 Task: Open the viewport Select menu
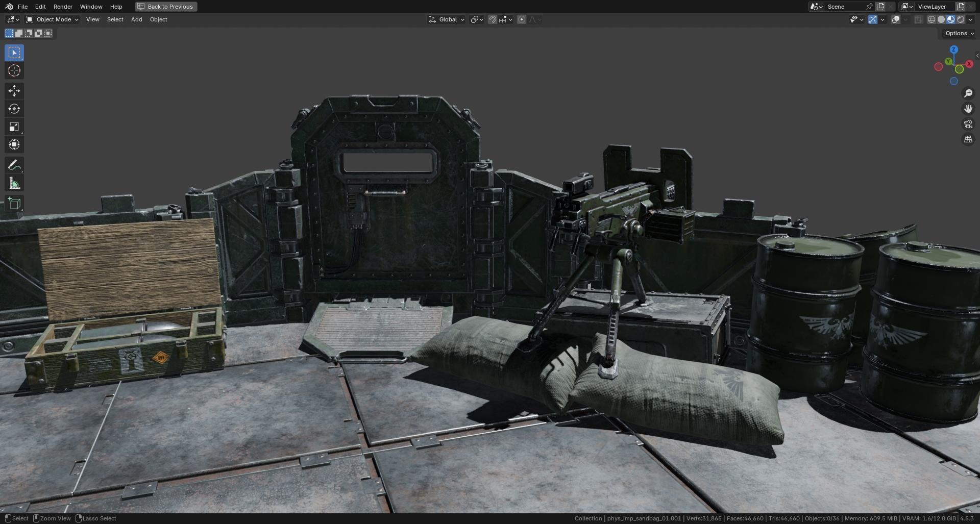[115, 19]
